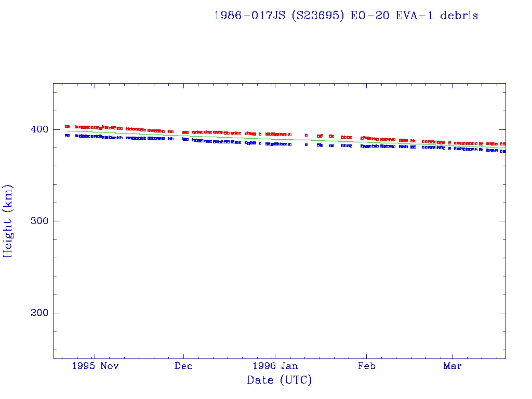The image size is (532, 399).
Task: Select the isolated blue point in mid-January
Action: 307,144
